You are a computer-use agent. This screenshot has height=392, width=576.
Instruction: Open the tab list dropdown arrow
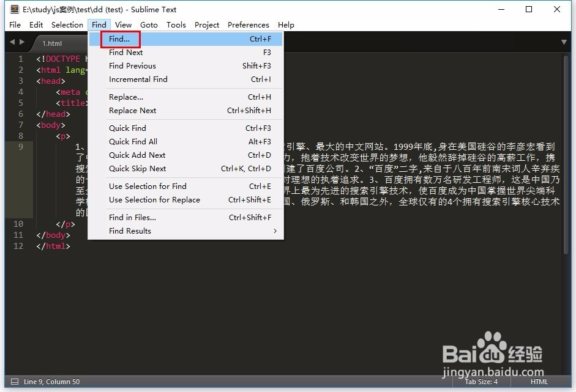(564, 42)
